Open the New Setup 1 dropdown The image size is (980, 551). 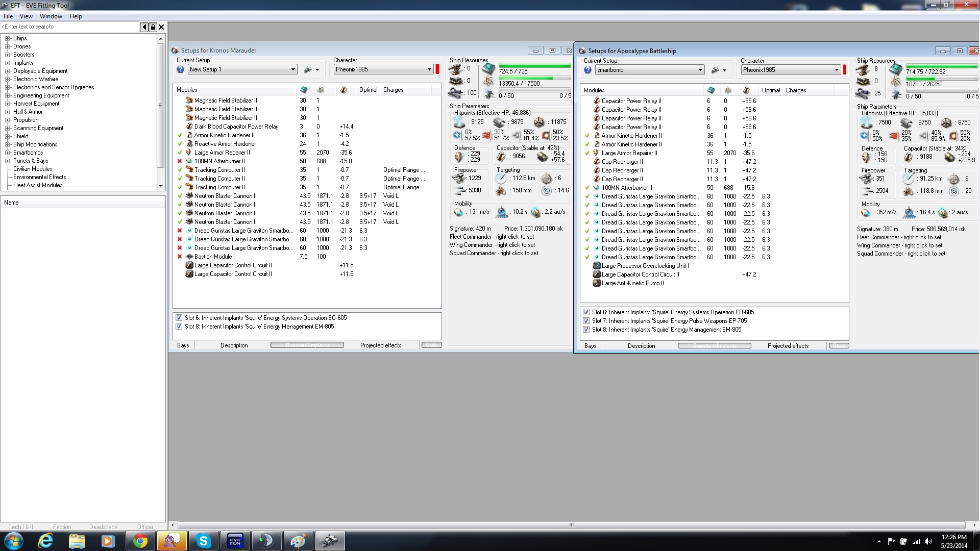[293, 70]
